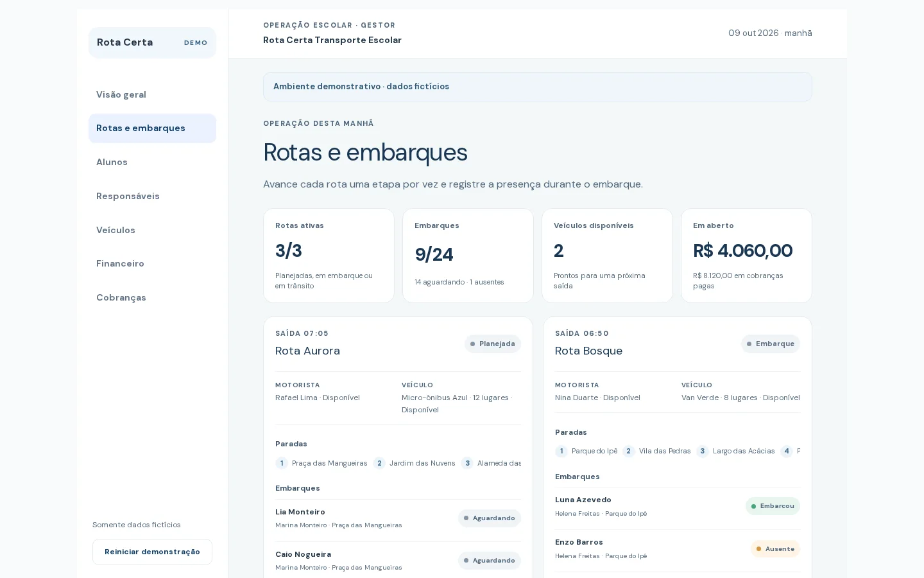Select the Largo das Acácias stop
924x578 pixels.
pyautogui.click(x=735, y=451)
